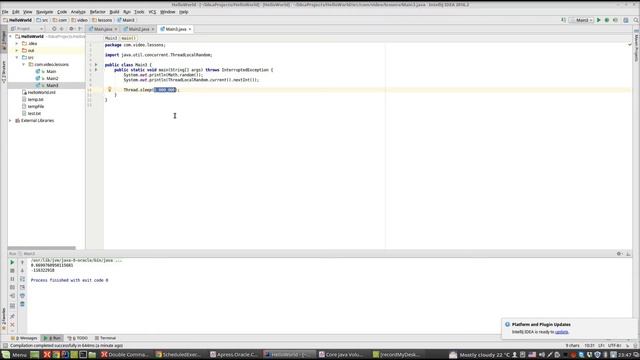Move down the stack trace in console

(x=22, y=271)
